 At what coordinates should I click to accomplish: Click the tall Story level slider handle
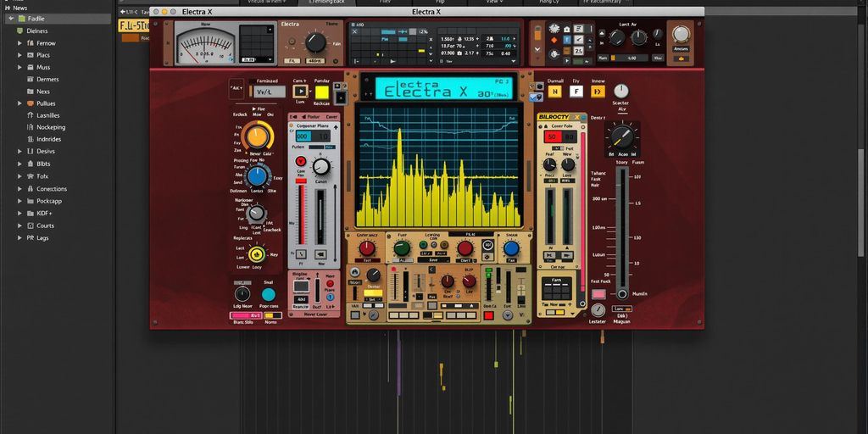623,292
